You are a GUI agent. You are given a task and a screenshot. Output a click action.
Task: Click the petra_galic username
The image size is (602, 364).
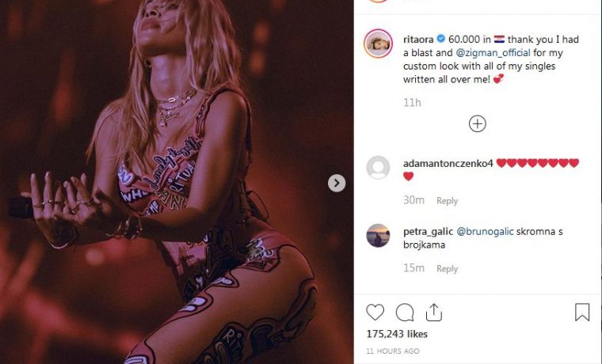point(428,231)
